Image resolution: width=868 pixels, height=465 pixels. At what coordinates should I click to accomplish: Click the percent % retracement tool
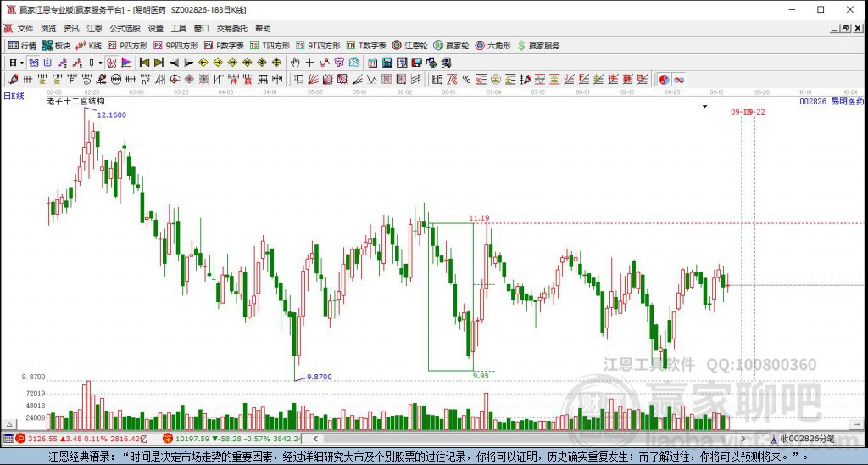coord(467,79)
